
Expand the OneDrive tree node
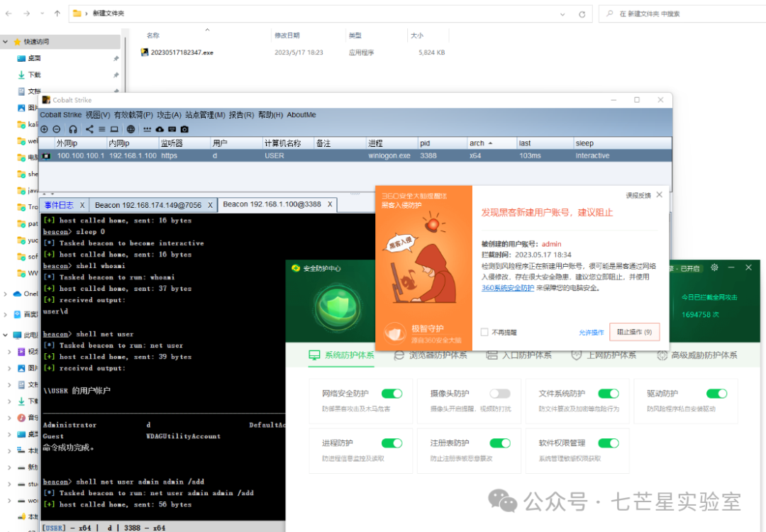pos(6,294)
